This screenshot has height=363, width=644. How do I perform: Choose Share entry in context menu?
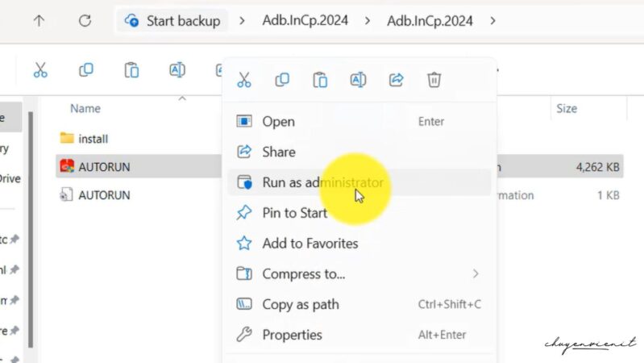pyautogui.click(x=359, y=152)
